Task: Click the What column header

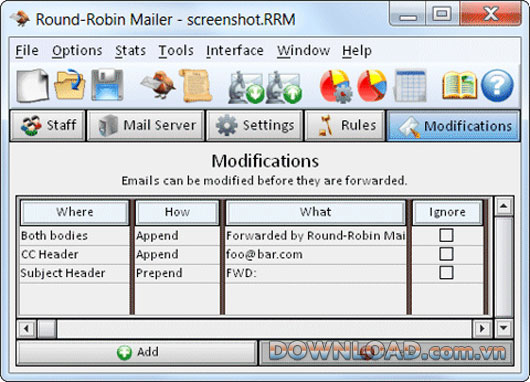Action: click(x=315, y=212)
